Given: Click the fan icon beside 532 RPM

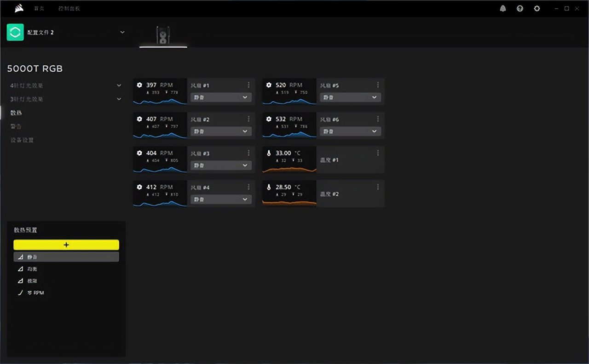Looking at the screenshot, I should [269, 119].
